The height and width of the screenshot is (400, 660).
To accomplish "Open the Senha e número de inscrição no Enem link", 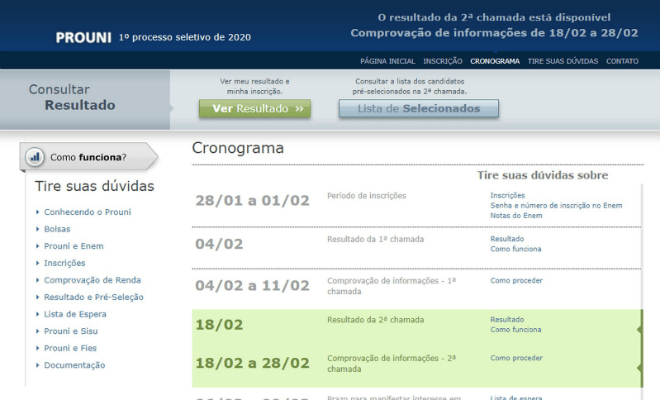I will click(556, 205).
